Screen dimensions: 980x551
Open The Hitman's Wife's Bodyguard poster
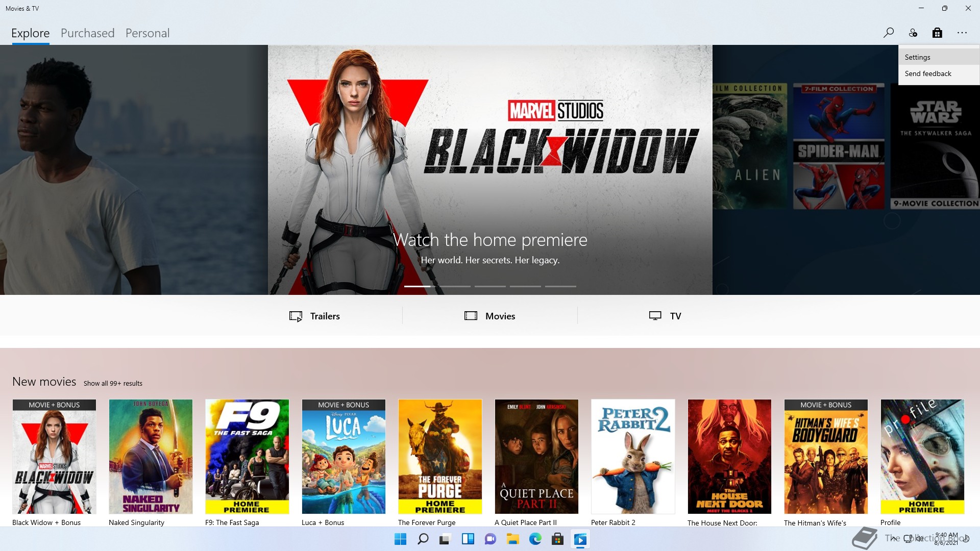pyautogui.click(x=826, y=457)
